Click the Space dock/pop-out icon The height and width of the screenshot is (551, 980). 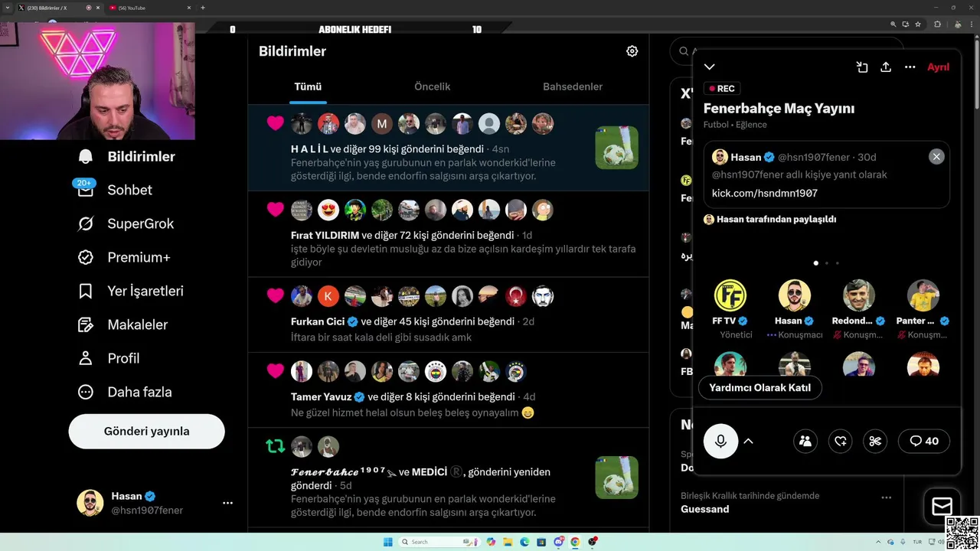862,67
